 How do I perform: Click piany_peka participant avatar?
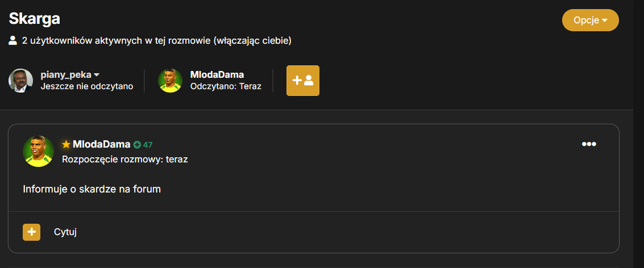pos(21,81)
